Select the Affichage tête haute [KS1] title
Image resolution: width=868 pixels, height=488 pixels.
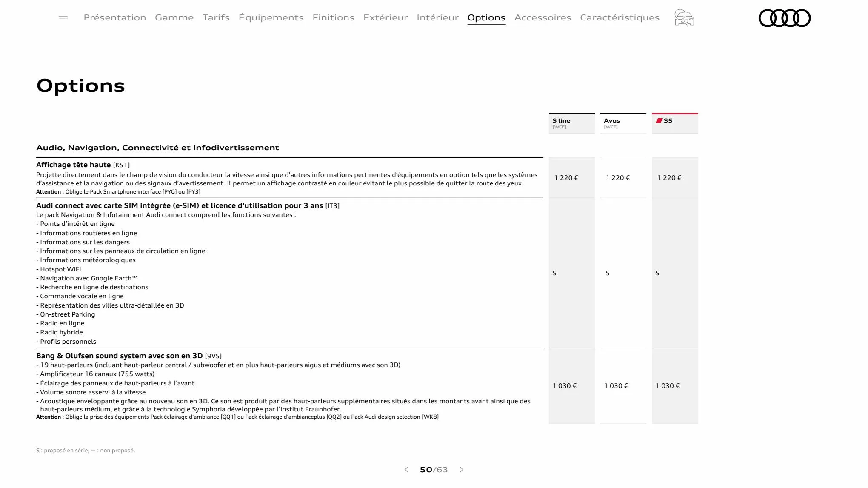(83, 165)
